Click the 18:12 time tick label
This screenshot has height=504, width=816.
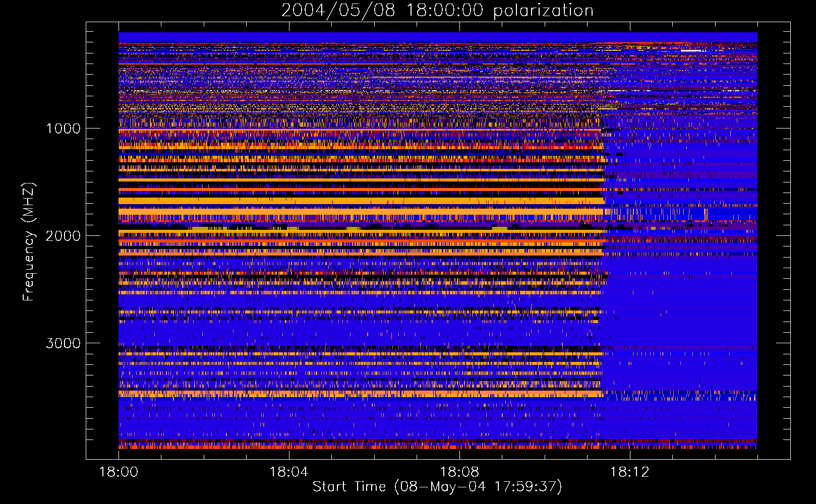tap(629, 472)
